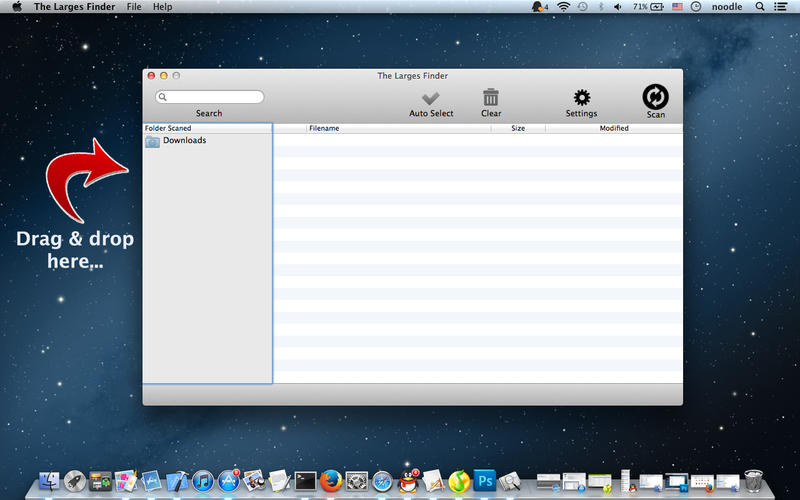Open the Bluetooth menu bar icon

pos(601,7)
